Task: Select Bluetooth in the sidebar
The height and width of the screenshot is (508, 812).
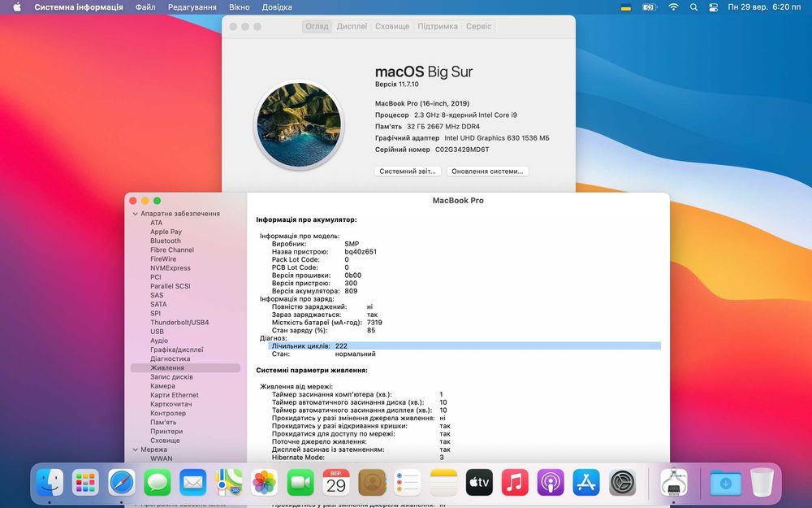Action: (166, 241)
